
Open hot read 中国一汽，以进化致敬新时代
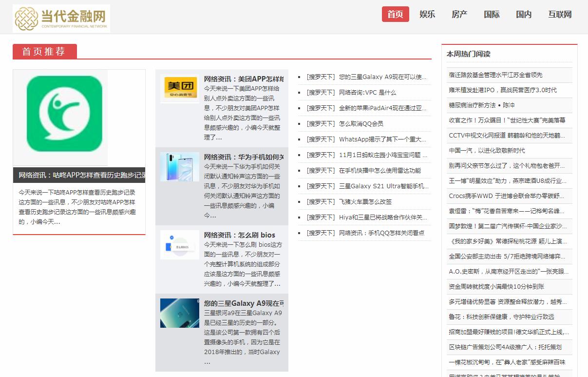(487, 150)
